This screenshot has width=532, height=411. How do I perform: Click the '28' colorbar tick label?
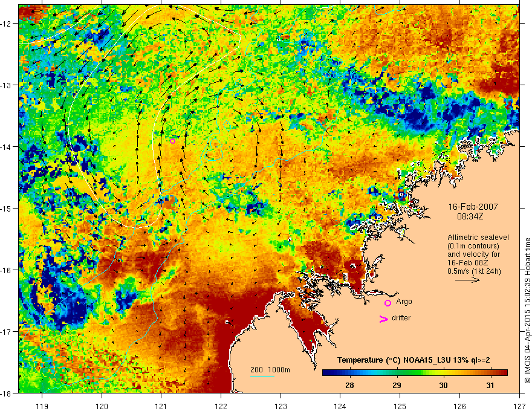tap(349, 385)
